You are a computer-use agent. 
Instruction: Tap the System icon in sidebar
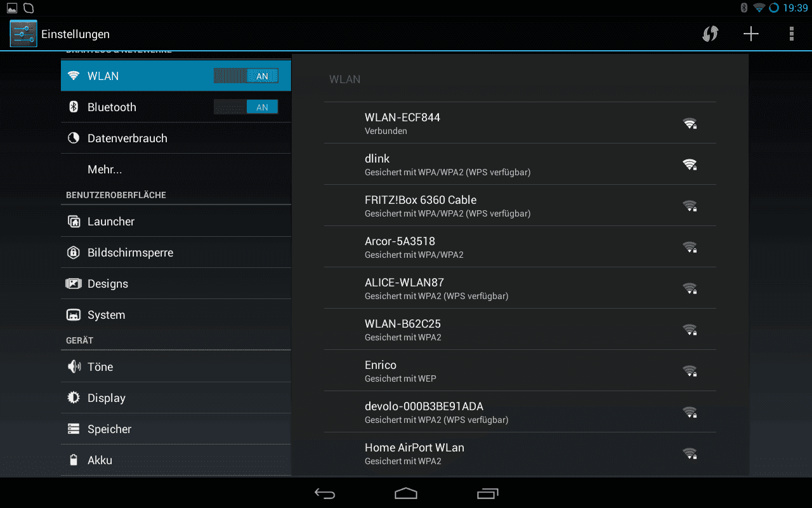pos(74,314)
